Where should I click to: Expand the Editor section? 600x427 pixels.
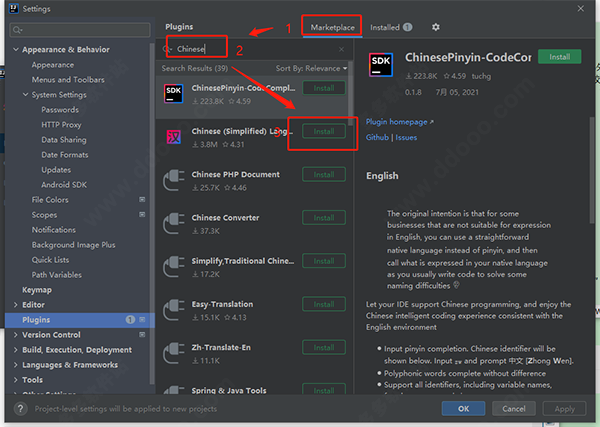(16, 305)
